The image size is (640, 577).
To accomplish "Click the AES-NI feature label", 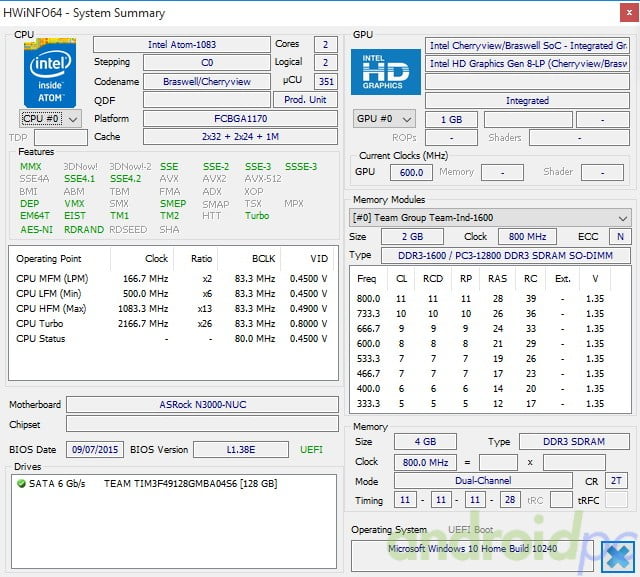I will [x=36, y=230].
